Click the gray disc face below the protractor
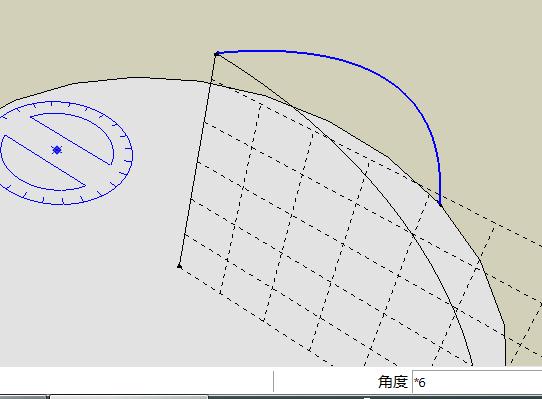542x399 pixels. (86, 277)
